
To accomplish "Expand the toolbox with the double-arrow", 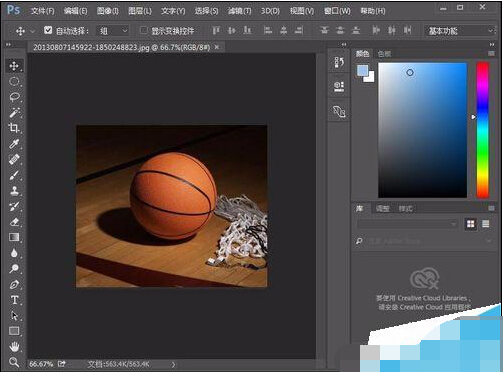I will (x=8, y=44).
